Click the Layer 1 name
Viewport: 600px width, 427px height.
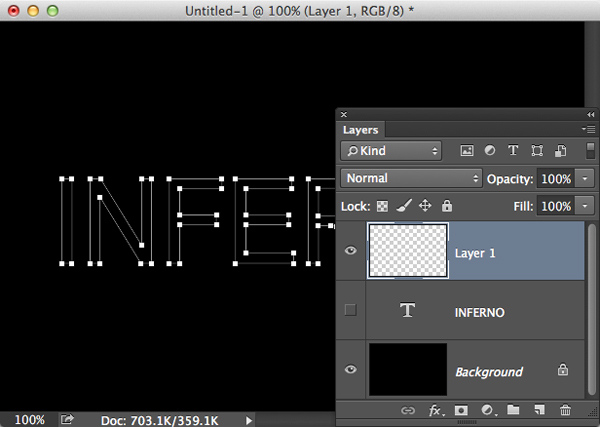475,253
